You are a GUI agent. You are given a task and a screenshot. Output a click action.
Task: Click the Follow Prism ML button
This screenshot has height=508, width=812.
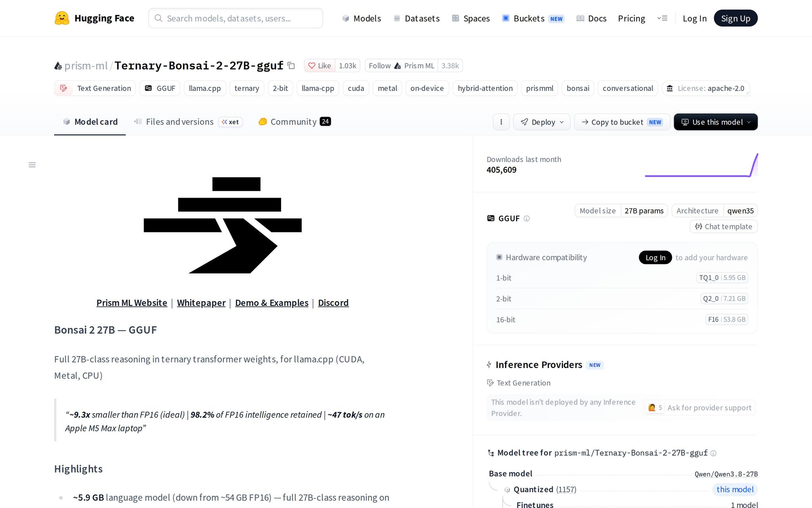point(401,65)
